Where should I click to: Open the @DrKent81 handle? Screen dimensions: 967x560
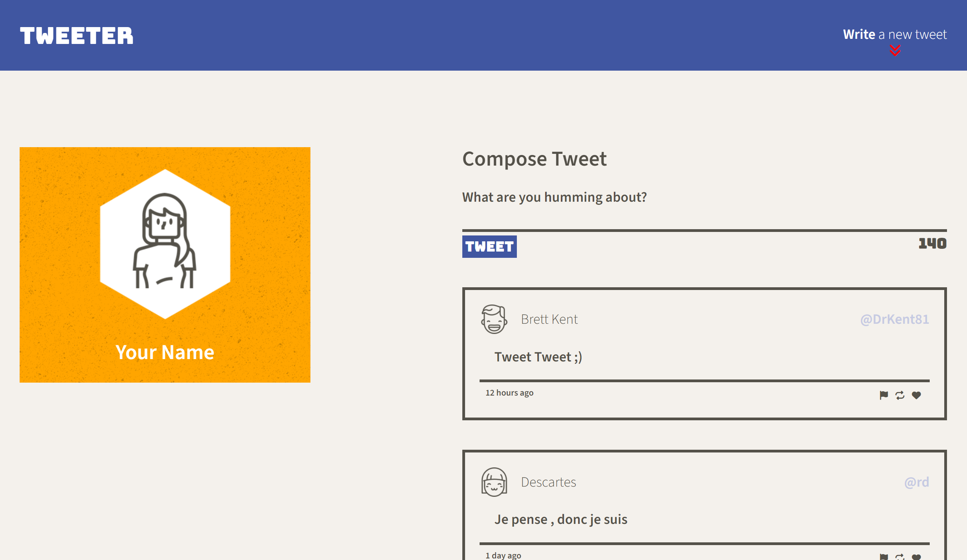point(894,319)
